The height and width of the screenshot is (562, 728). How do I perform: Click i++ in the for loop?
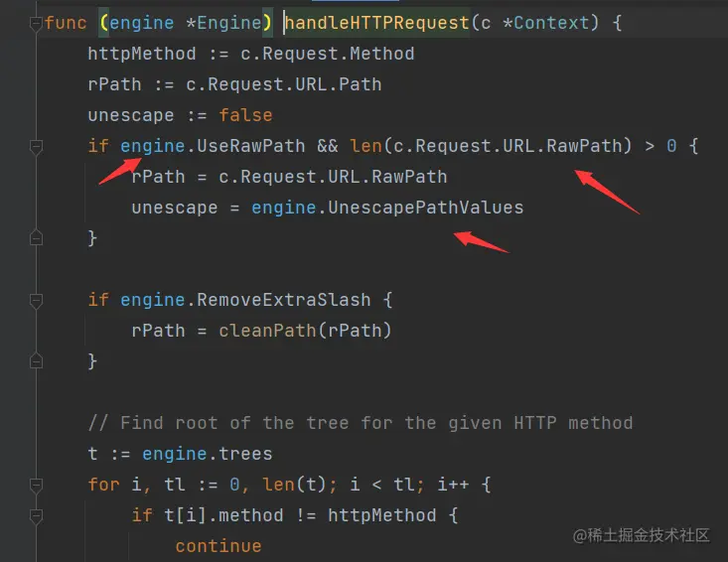coord(453,485)
